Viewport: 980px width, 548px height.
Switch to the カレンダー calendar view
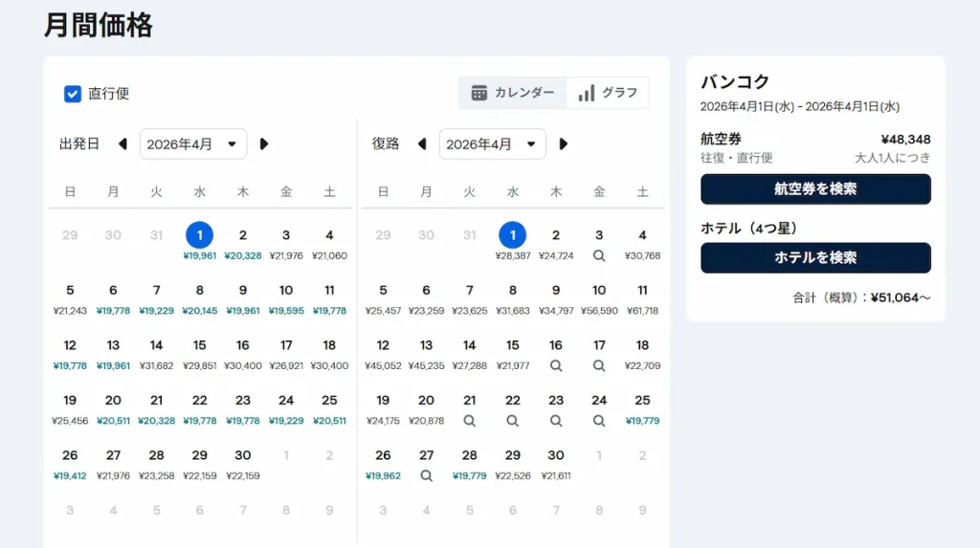pyautogui.click(x=513, y=93)
